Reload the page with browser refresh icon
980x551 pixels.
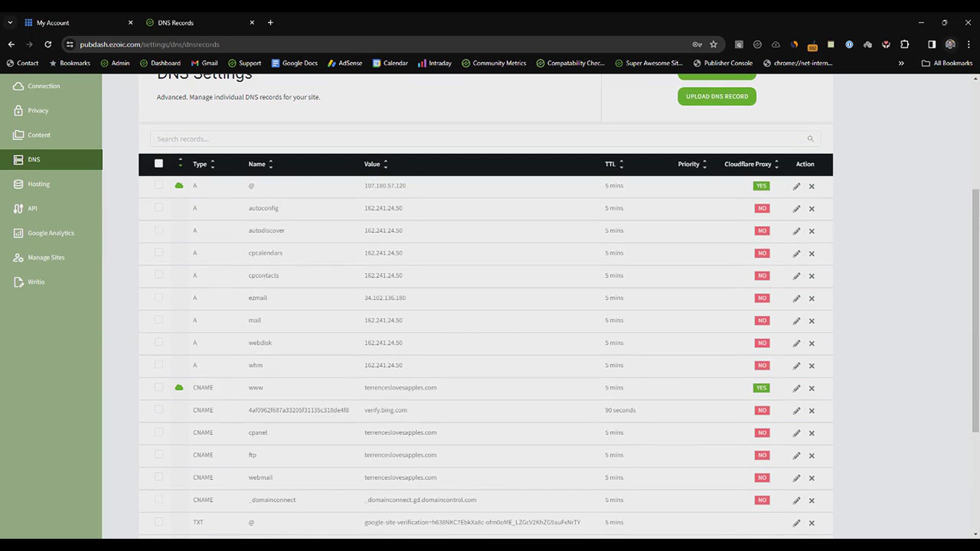48,44
